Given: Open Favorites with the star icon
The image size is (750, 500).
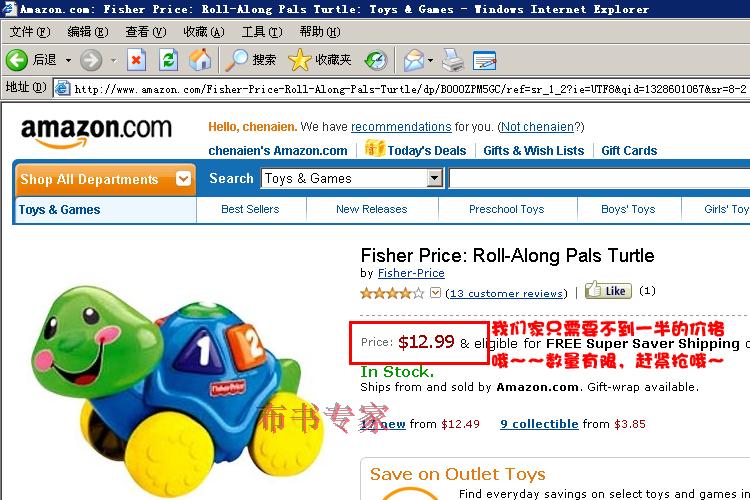Looking at the screenshot, I should click(x=299, y=60).
